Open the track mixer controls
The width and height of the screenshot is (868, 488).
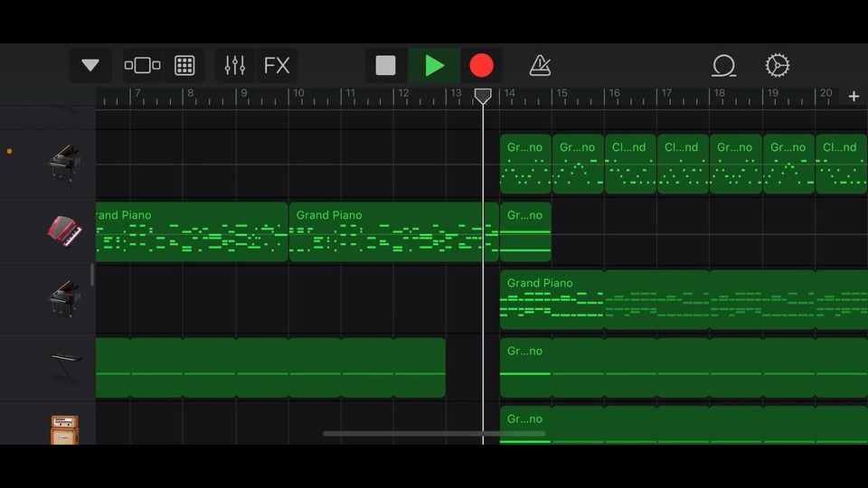235,65
